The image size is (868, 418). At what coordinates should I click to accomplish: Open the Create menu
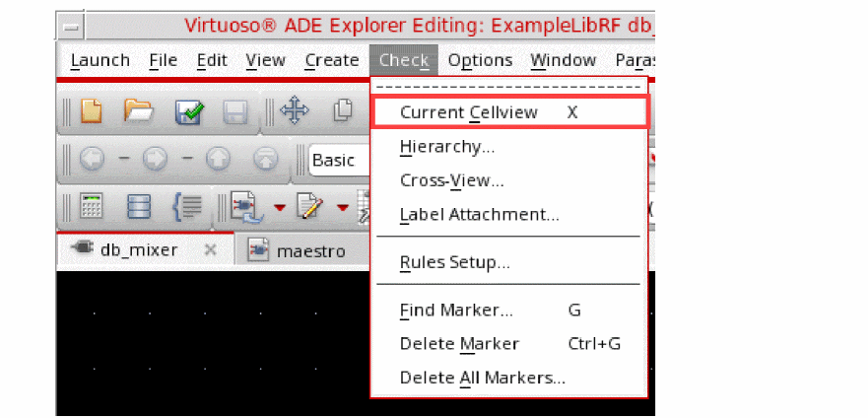tap(332, 60)
